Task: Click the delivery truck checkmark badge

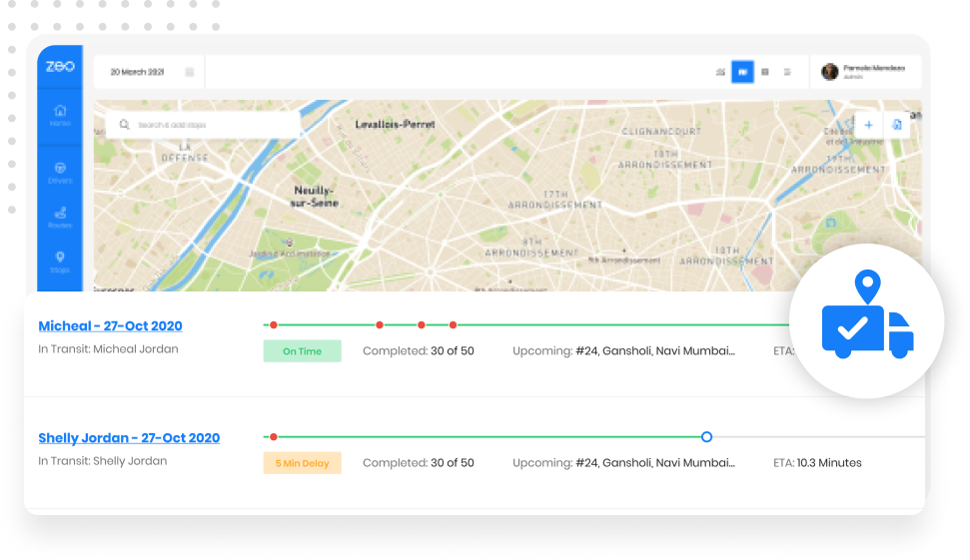Action: pyautogui.click(x=867, y=320)
